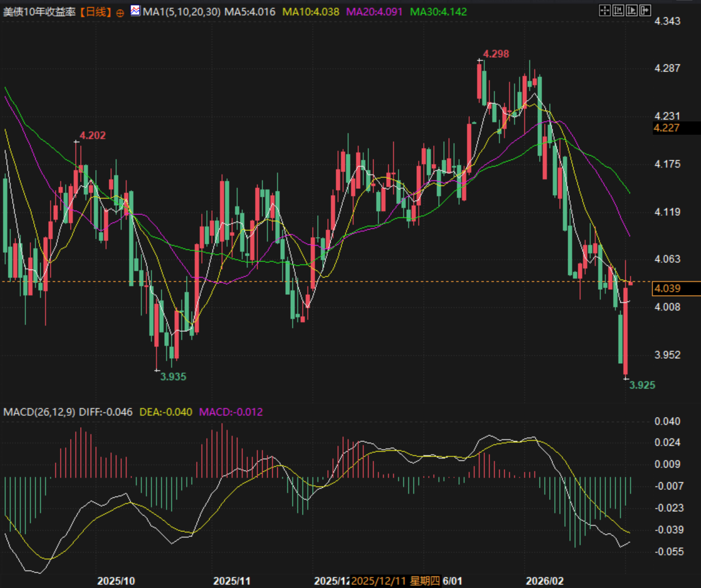Image resolution: width=701 pixels, height=588 pixels.
Task: Click the 2025/11 date label on time axis
Action: pos(231,581)
